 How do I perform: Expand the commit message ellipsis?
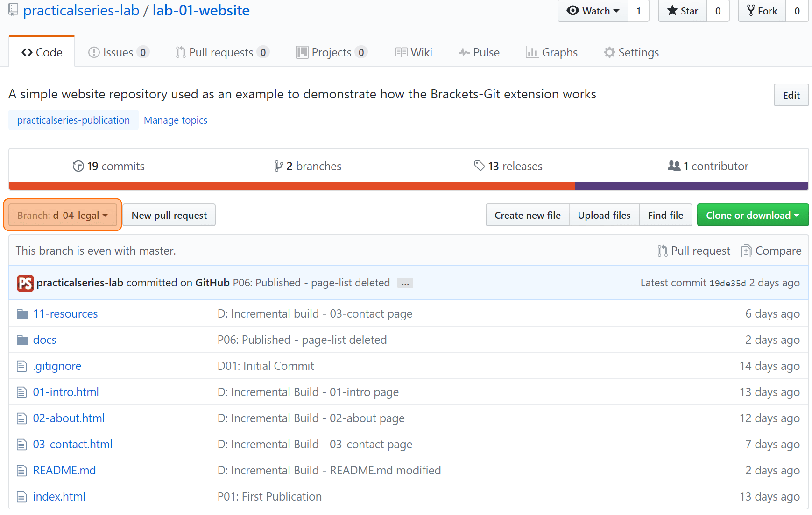(x=405, y=283)
